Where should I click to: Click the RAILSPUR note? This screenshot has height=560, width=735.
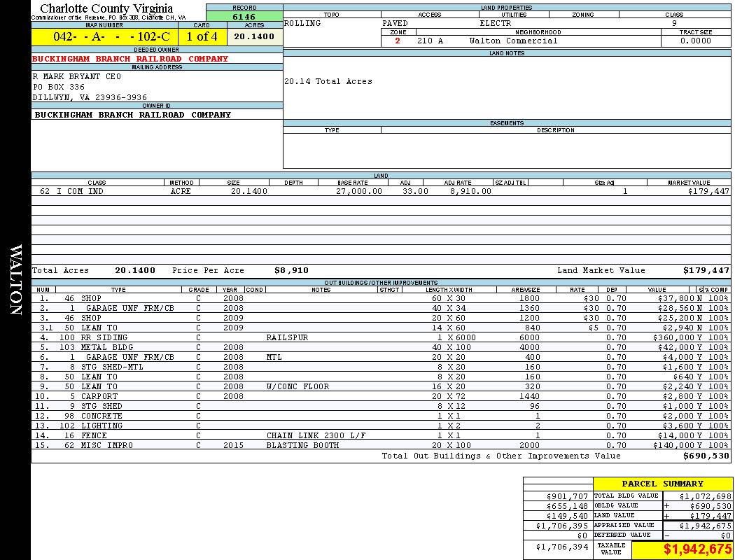[x=287, y=338]
